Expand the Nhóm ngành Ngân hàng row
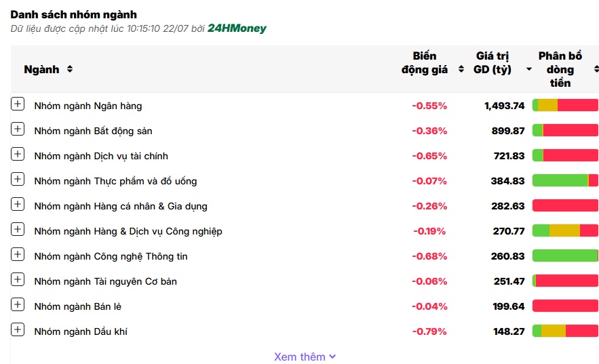Viewport: 599px width, 364px height. point(18,104)
